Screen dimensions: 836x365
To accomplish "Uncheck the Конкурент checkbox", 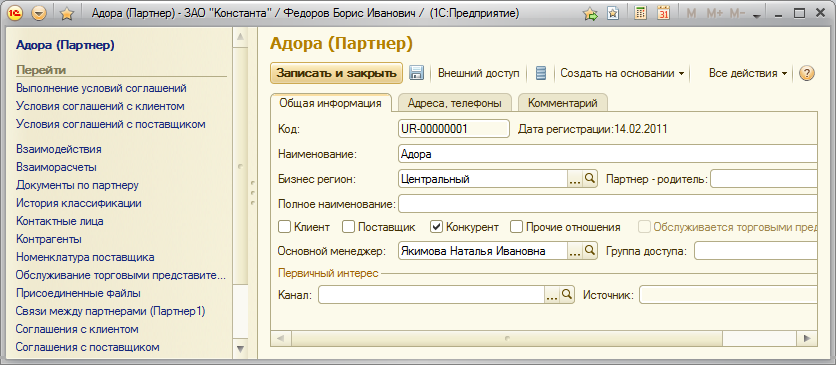I will tap(437, 227).
